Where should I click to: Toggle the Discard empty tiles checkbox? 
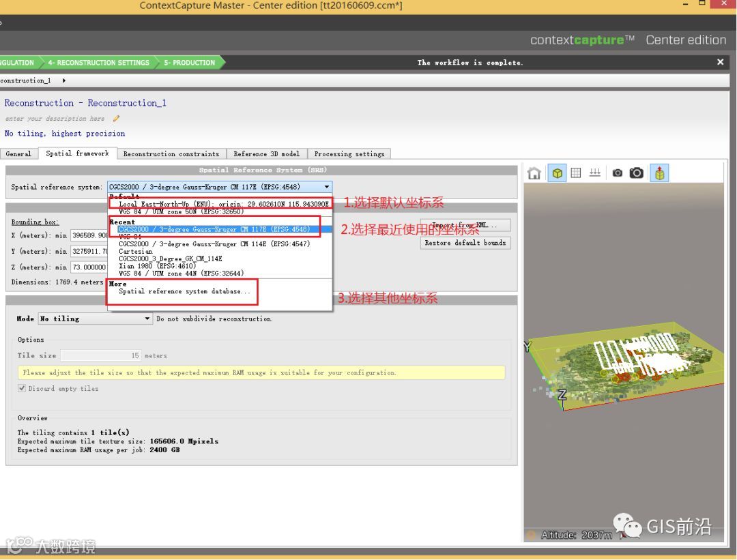click(x=22, y=389)
